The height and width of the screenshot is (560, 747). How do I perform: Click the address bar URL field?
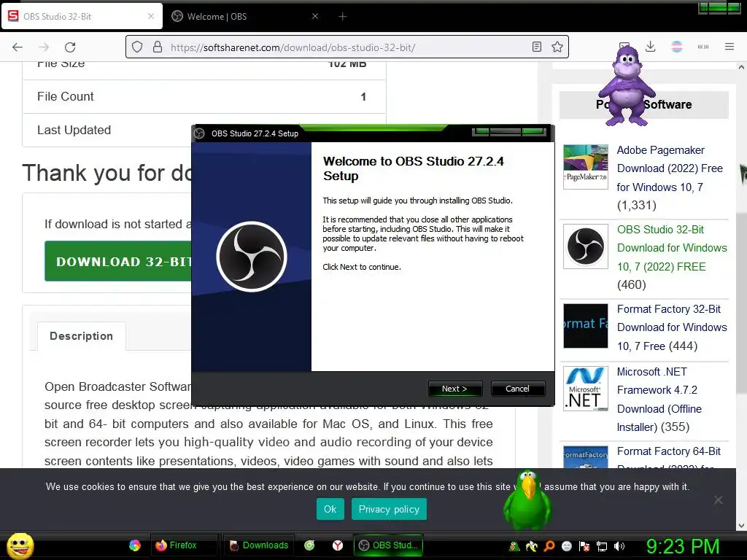[x=348, y=47]
